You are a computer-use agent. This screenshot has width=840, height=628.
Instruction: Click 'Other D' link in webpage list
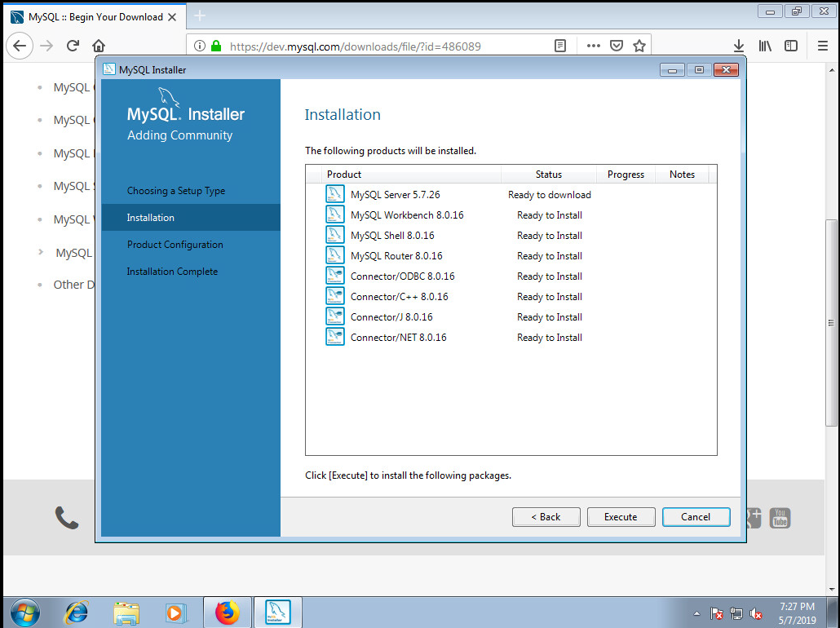(74, 285)
